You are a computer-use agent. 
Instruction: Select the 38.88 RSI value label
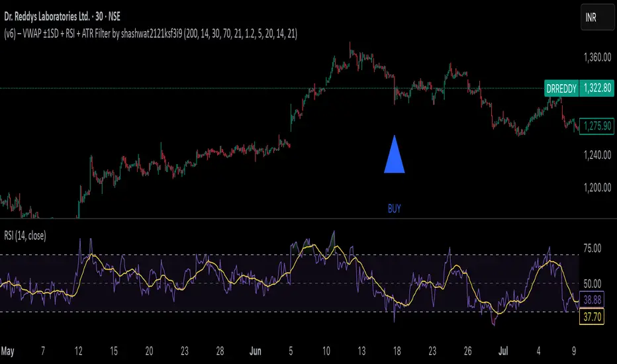pos(592,300)
